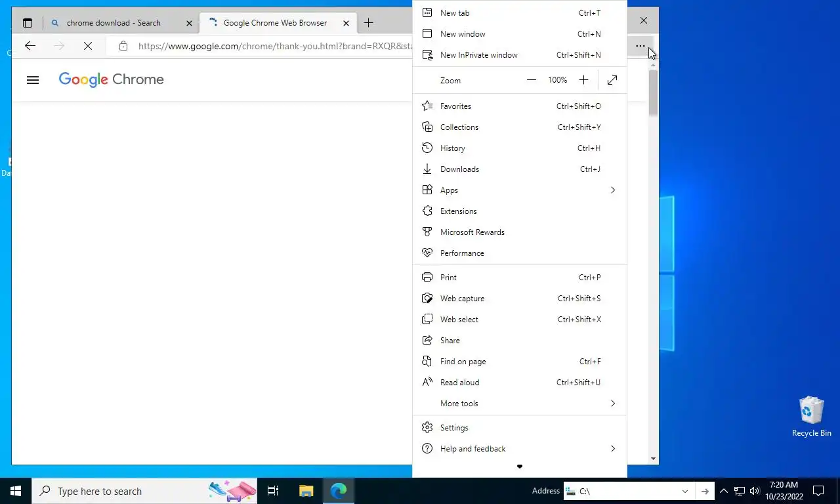Open New tab from Edge menu
The height and width of the screenshot is (504, 840).
click(x=520, y=12)
